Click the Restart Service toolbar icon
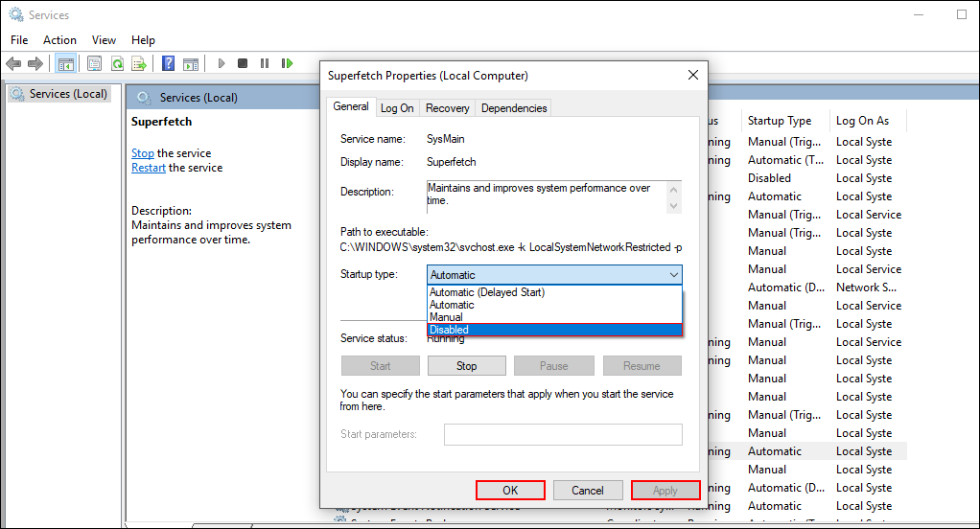This screenshot has width=980, height=529. click(287, 63)
